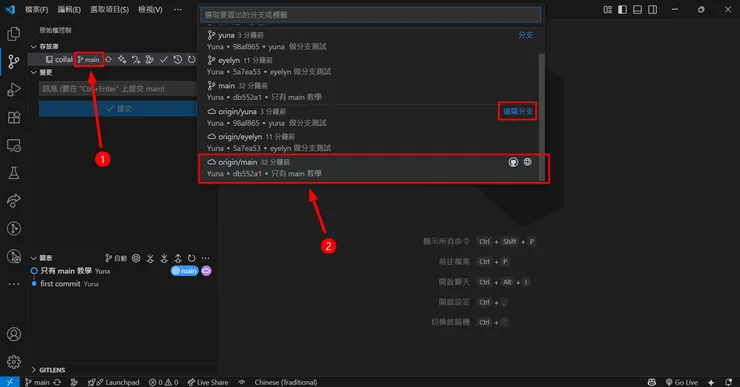Viewport: 740px width, 387px height.
Task: Open the 檢視(V) menu
Action: click(x=150, y=9)
